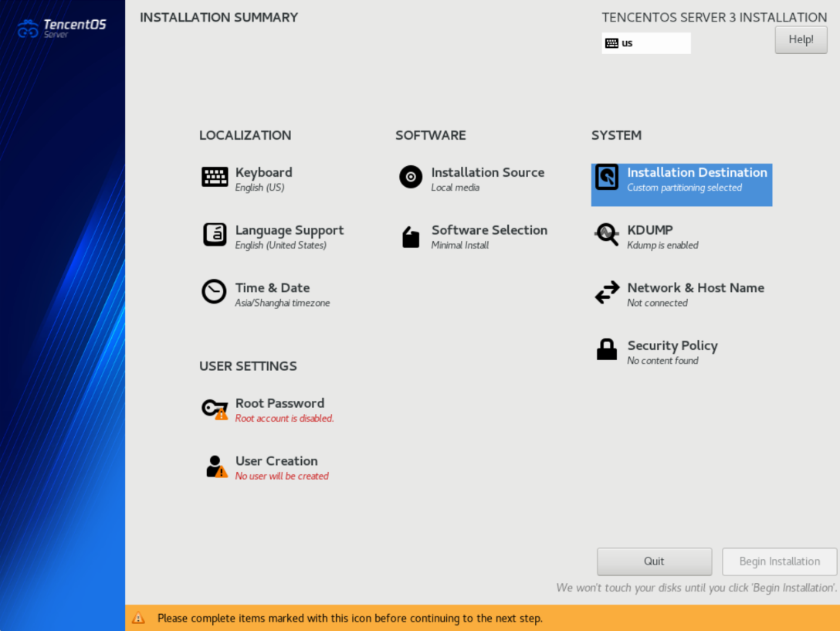Click the Root Password key icon
The height and width of the screenshot is (631, 840).
click(215, 409)
